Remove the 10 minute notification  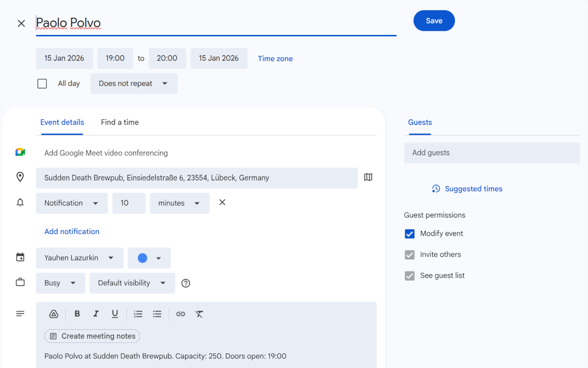click(222, 202)
